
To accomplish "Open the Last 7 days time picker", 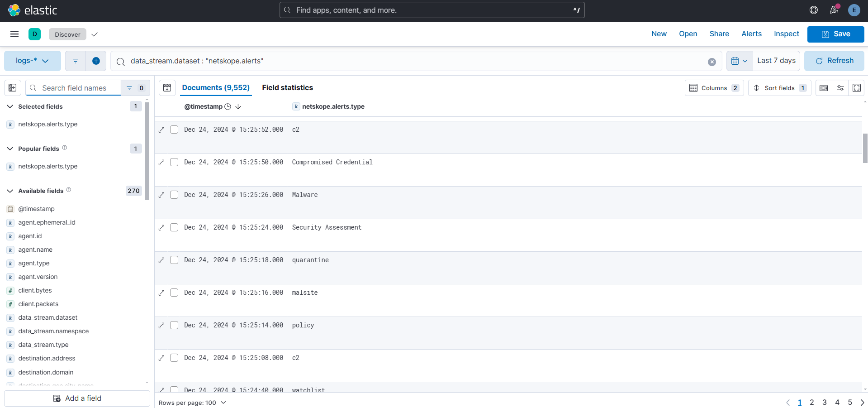I will pyautogui.click(x=776, y=61).
